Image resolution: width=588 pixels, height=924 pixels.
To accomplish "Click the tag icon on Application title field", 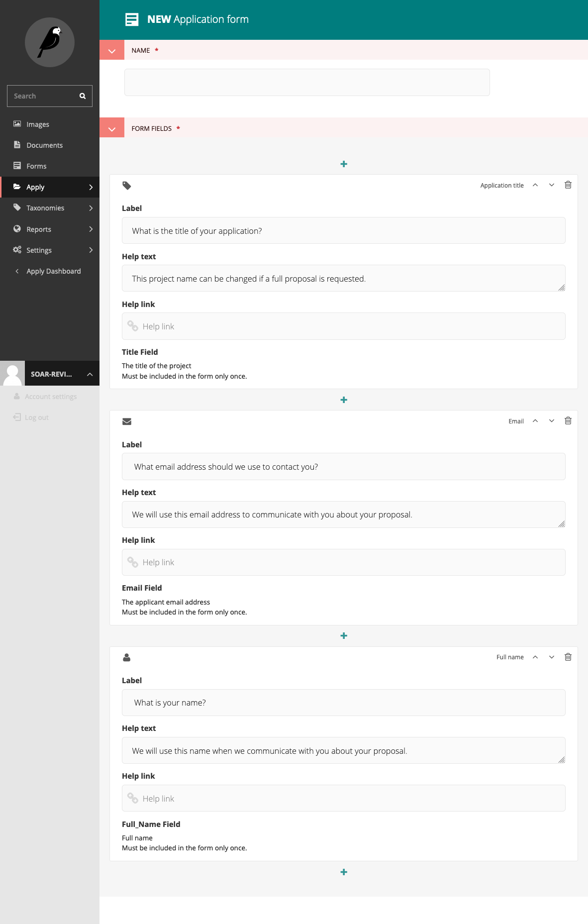I will pyautogui.click(x=127, y=186).
